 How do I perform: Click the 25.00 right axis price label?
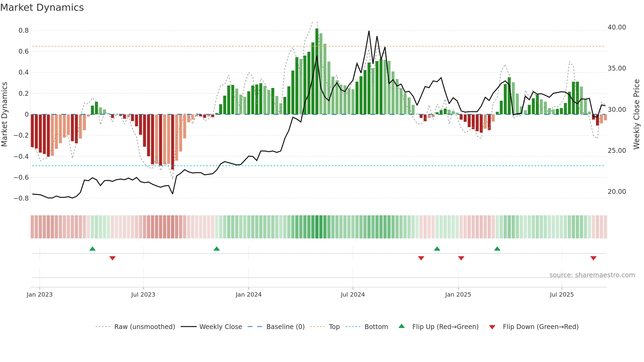(x=617, y=151)
